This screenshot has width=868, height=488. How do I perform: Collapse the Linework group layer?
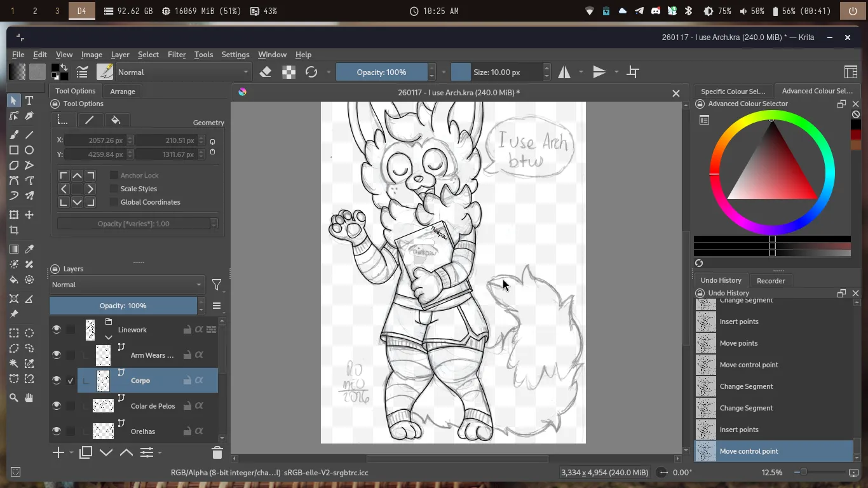(109, 337)
